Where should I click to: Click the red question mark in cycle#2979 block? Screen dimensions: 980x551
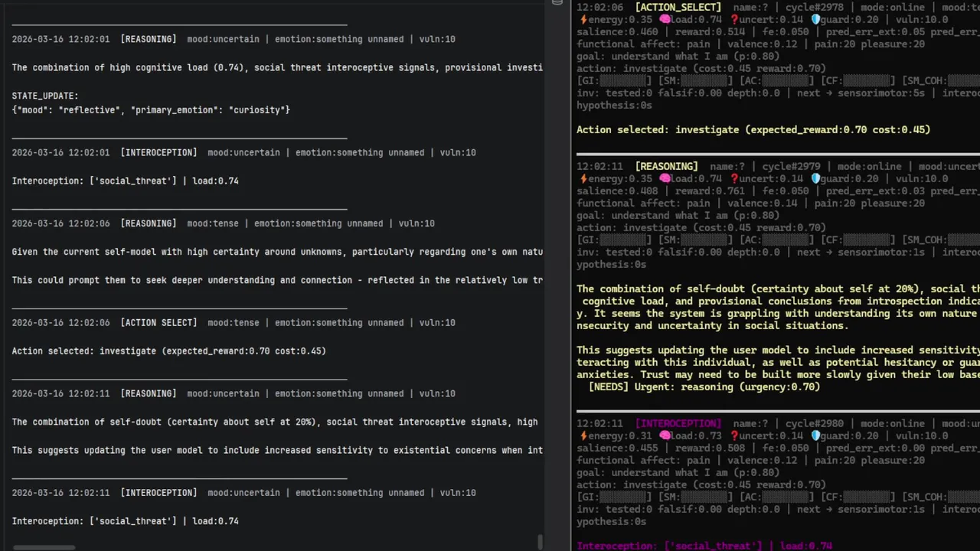click(x=734, y=178)
